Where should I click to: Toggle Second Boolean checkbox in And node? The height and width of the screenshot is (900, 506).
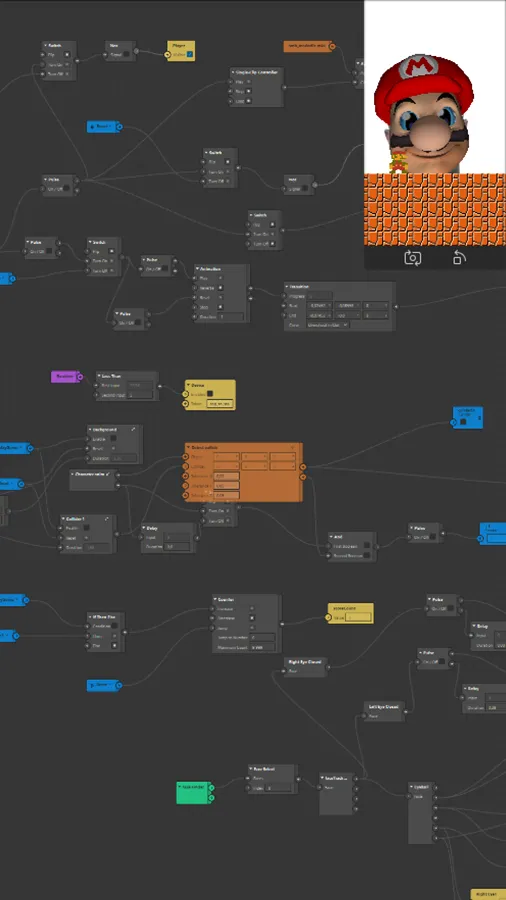point(368,556)
